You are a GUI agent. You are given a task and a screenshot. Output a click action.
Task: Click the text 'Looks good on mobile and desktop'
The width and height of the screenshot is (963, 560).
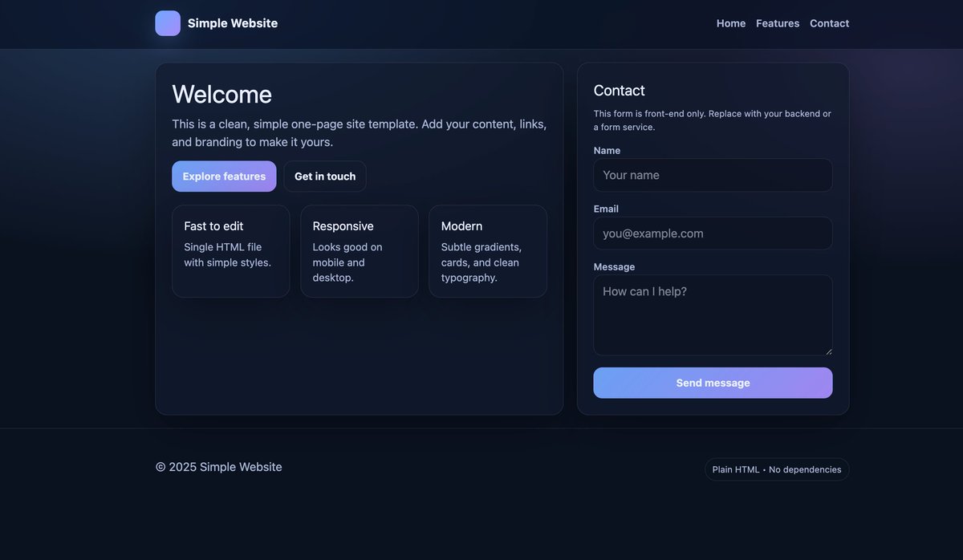(x=347, y=262)
